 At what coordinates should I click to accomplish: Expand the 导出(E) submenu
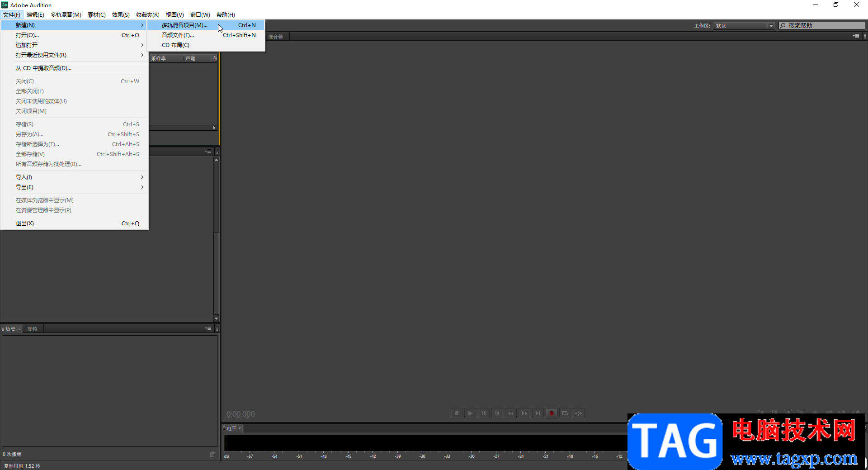(x=74, y=187)
